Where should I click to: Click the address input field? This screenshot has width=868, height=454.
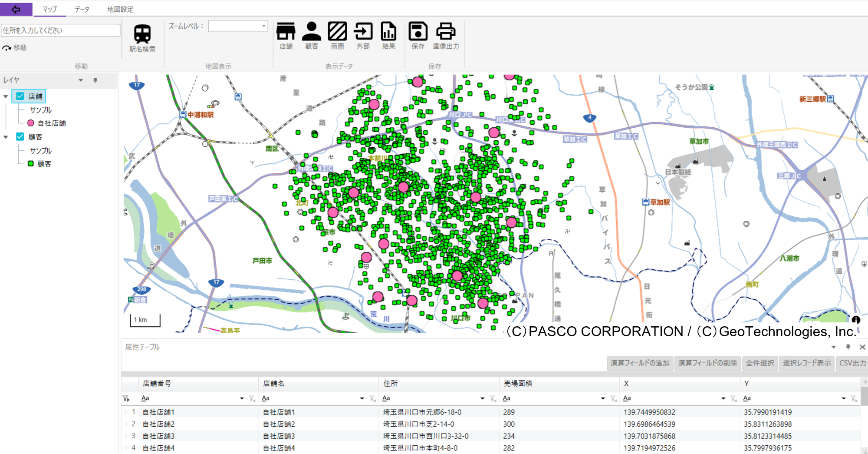click(x=60, y=30)
